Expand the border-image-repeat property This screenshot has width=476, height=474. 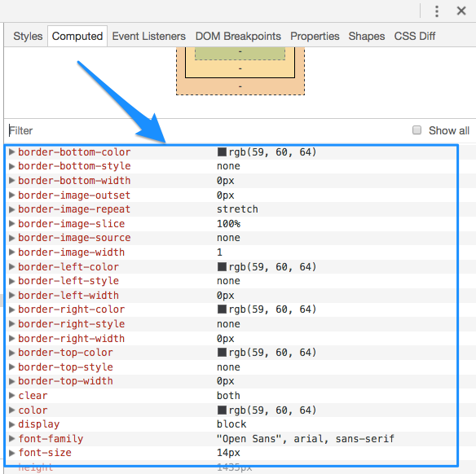11,209
